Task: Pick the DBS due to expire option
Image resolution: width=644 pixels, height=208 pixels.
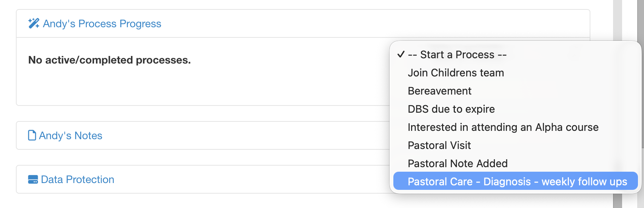Action: point(451,109)
